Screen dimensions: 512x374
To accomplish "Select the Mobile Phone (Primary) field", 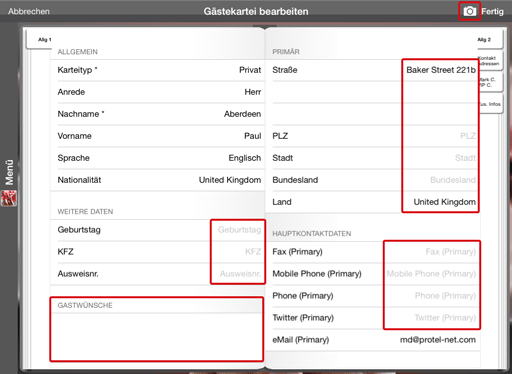I will click(431, 274).
